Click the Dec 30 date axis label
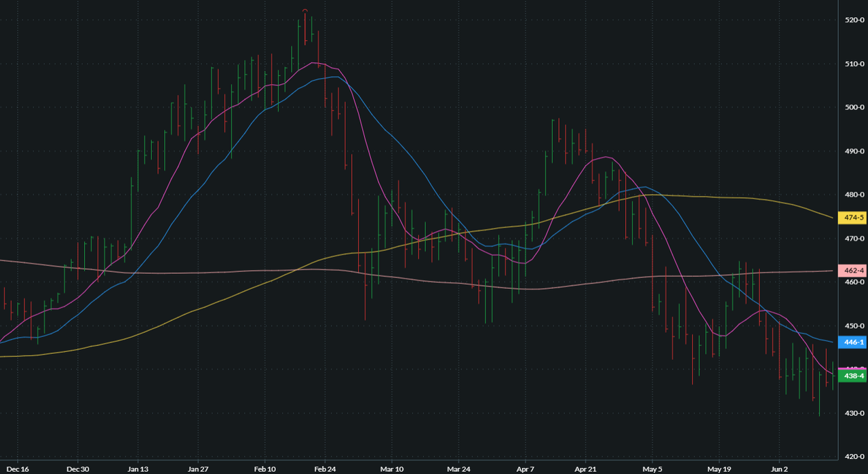 tap(79, 469)
